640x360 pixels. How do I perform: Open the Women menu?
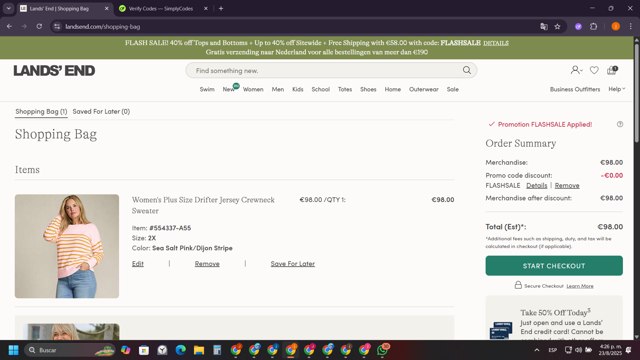pos(253,89)
